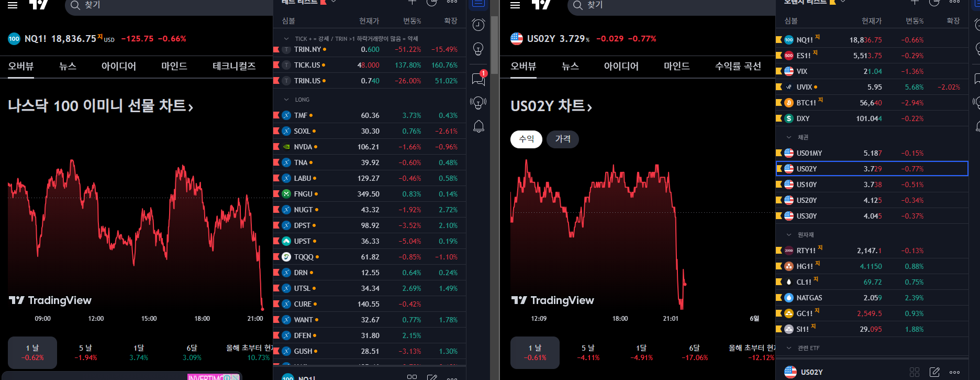
Task: Click the note edit icon beside US02Y details
Action: tap(934, 372)
